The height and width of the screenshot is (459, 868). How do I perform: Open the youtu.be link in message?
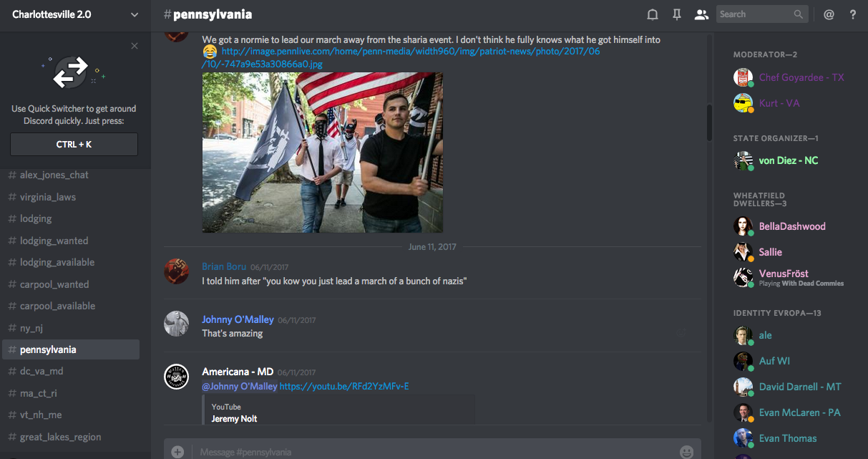coord(344,386)
